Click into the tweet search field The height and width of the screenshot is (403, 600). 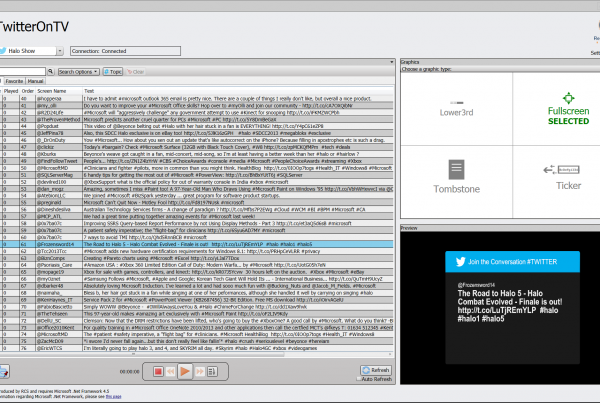(22, 72)
